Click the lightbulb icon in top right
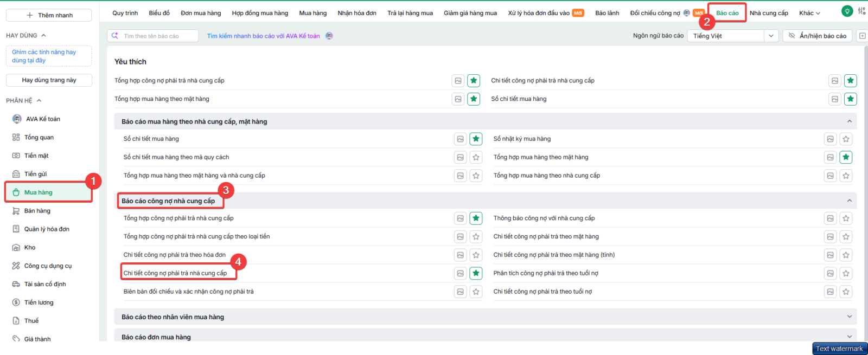 click(x=846, y=11)
